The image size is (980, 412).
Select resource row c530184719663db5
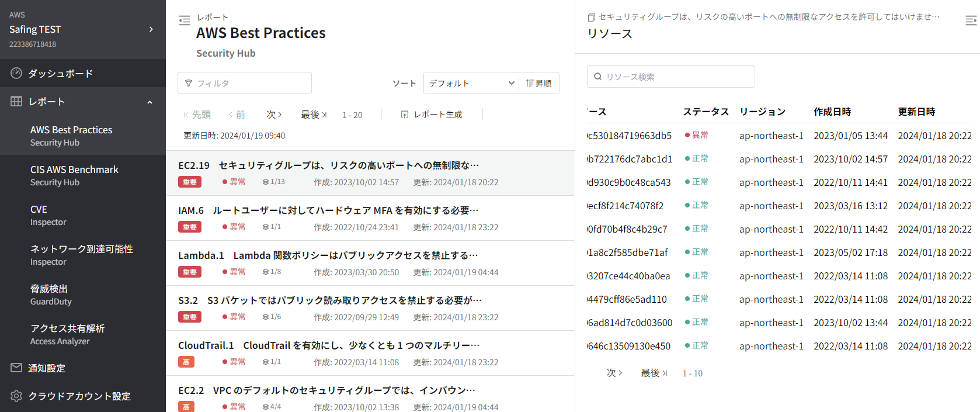pyautogui.click(x=780, y=136)
